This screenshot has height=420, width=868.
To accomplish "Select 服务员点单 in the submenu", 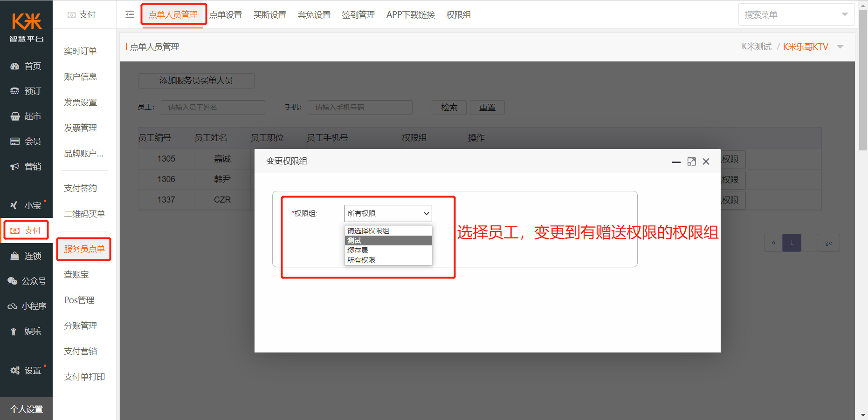I will pyautogui.click(x=84, y=249).
